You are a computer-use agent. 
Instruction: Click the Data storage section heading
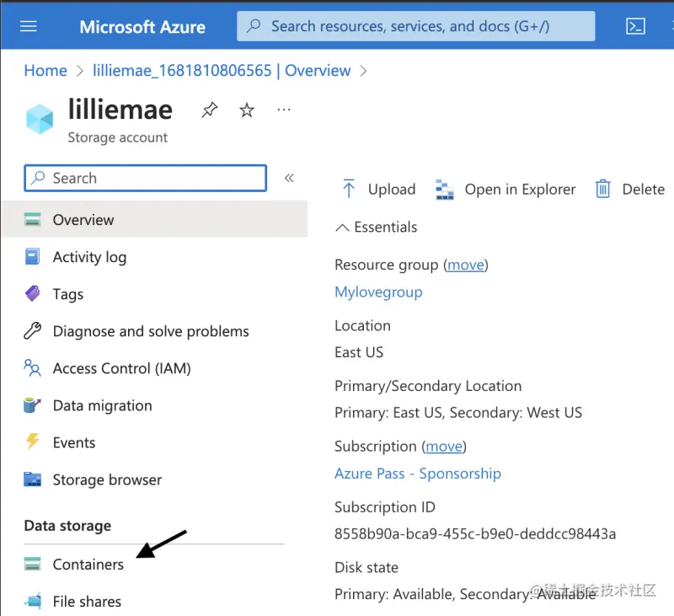tap(67, 526)
